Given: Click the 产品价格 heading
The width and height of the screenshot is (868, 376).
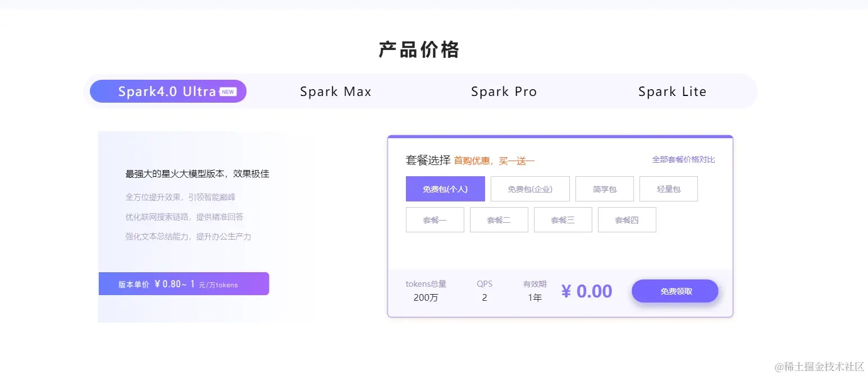Looking at the screenshot, I should pos(419,50).
